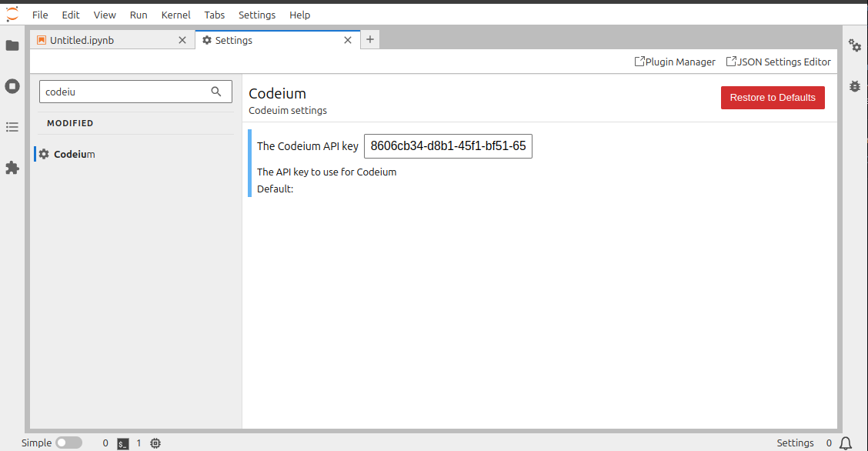868x451 pixels.
Task: Add a new launcher tab with plus button
Action: [370, 39]
